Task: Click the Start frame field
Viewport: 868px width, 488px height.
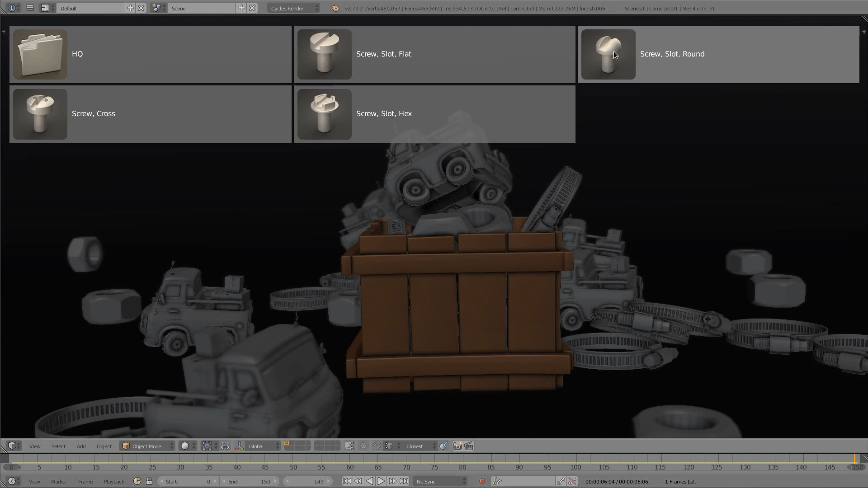Action: click(x=189, y=481)
